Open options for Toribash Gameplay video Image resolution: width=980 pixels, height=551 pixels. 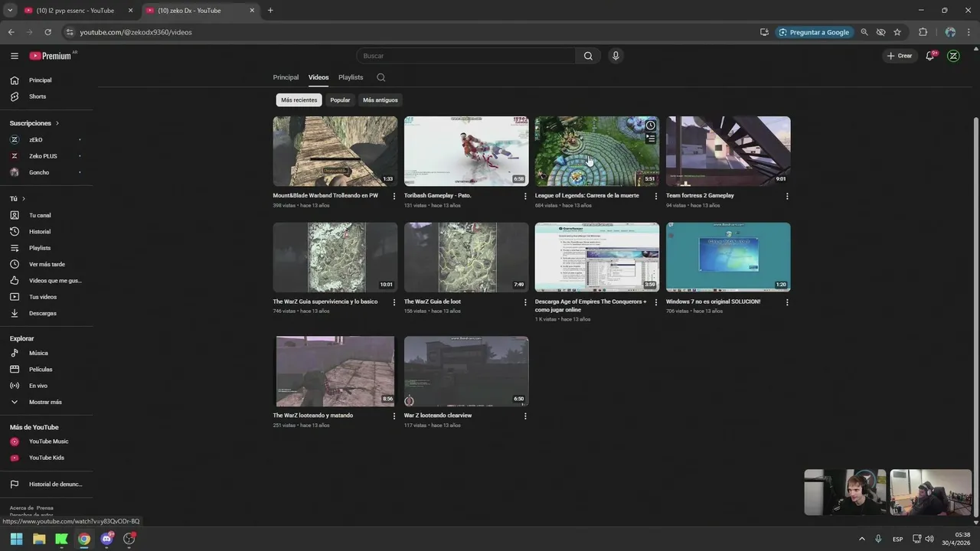pos(525,196)
